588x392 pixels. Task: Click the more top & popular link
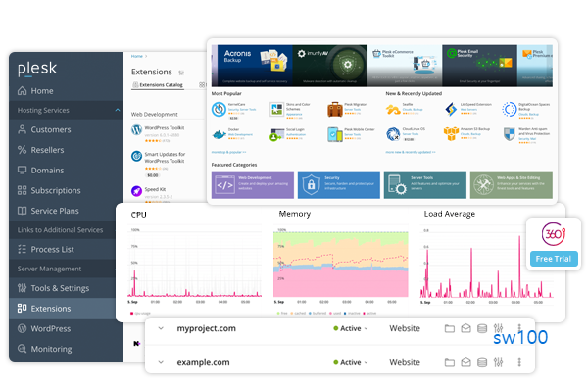tap(228, 152)
